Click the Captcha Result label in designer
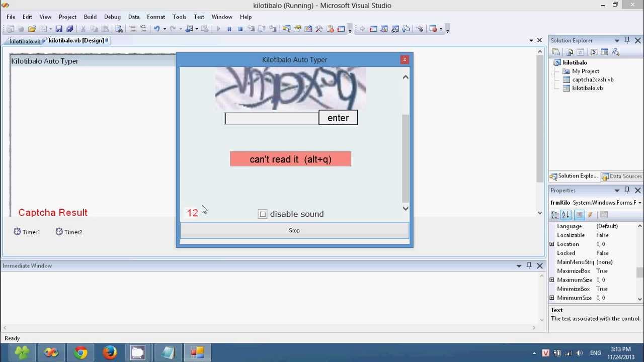This screenshot has width=644, height=362. 53,213
